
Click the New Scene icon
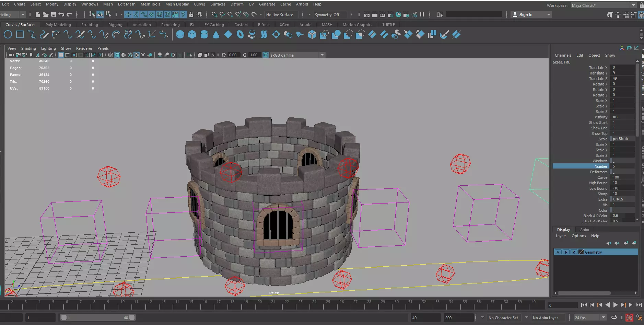(38, 14)
